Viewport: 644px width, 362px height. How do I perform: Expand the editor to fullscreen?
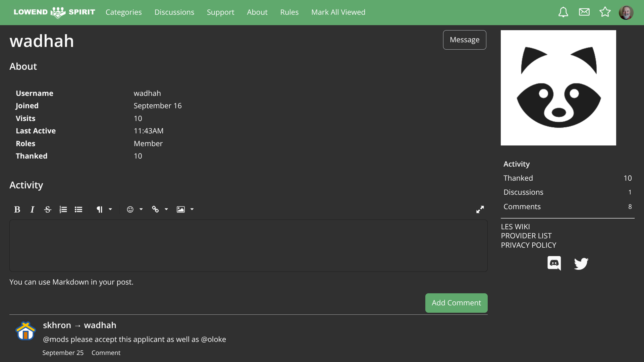pyautogui.click(x=480, y=209)
